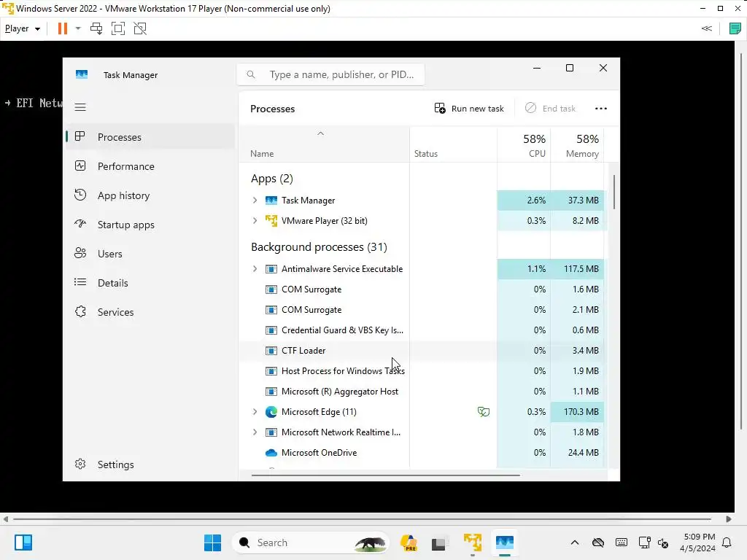Image resolution: width=747 pixels, height=560 pixels.
Task: Select Host Process for Windows Tasks
Action: tap(422, 371)
